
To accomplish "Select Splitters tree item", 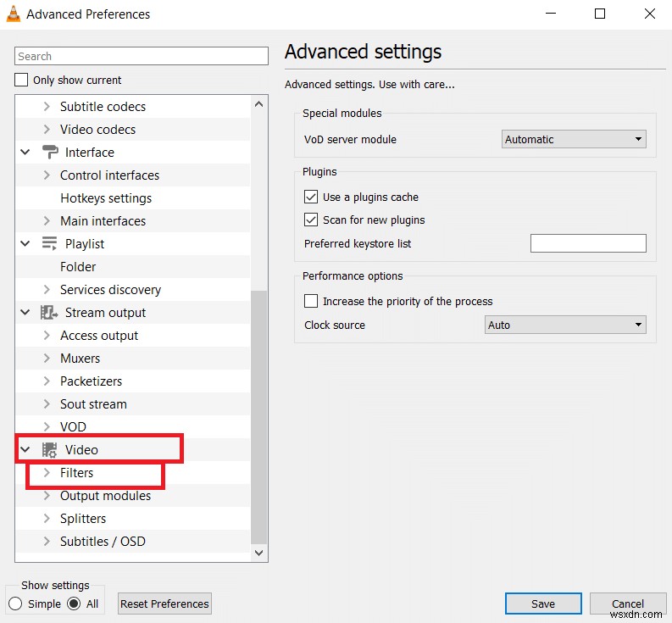I will click(x=83, y=519).
